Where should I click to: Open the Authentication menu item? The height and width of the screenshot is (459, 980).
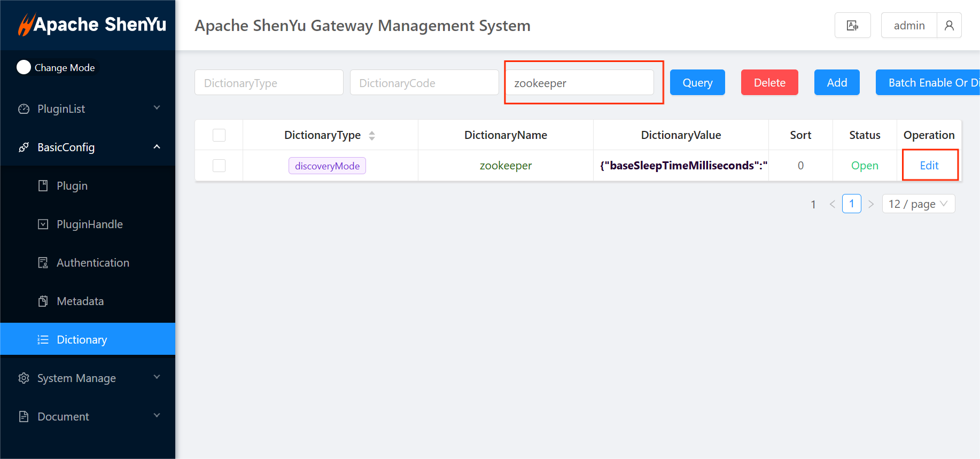coord(92,263)
